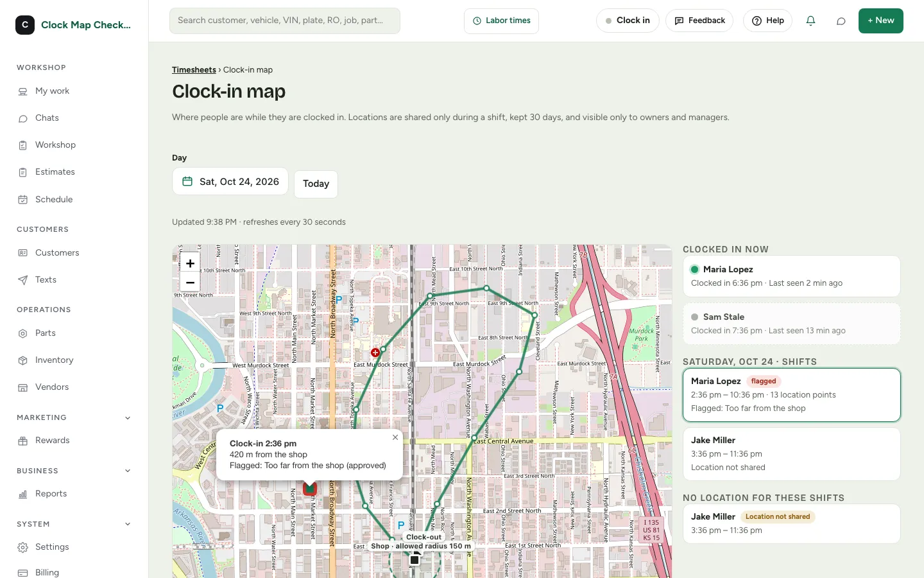The image size is (924, 578).
Task: Open the Workshop sidebar item
Action: click(74, 145)
